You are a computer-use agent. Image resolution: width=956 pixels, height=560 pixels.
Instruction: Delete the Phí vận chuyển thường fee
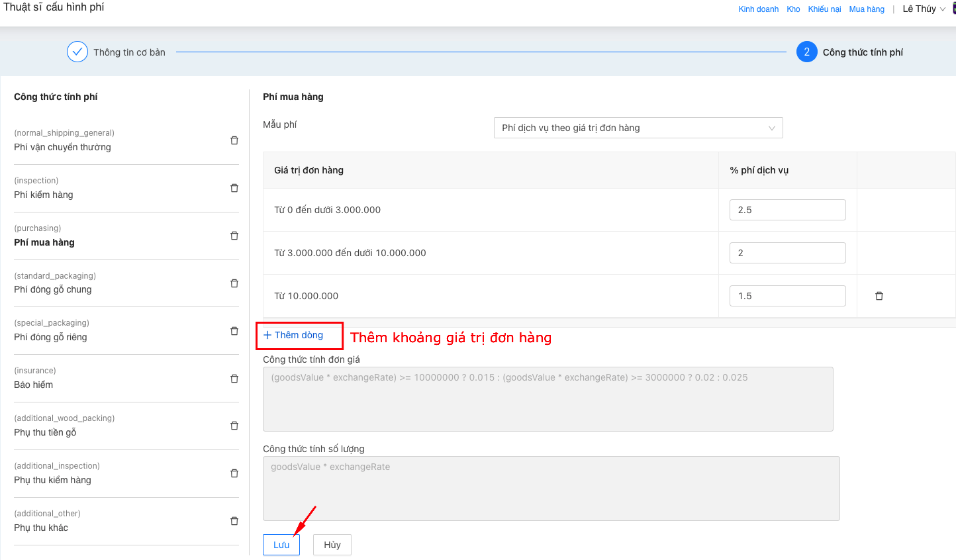[234, 140]
